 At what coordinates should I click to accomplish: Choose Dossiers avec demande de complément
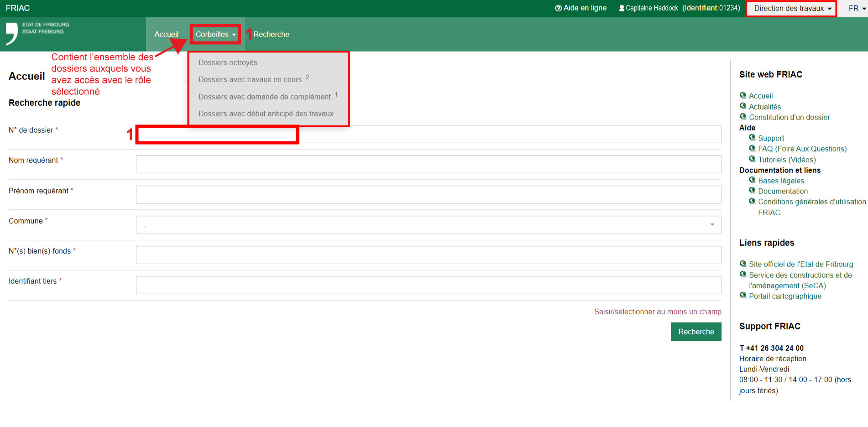[264, 97]
